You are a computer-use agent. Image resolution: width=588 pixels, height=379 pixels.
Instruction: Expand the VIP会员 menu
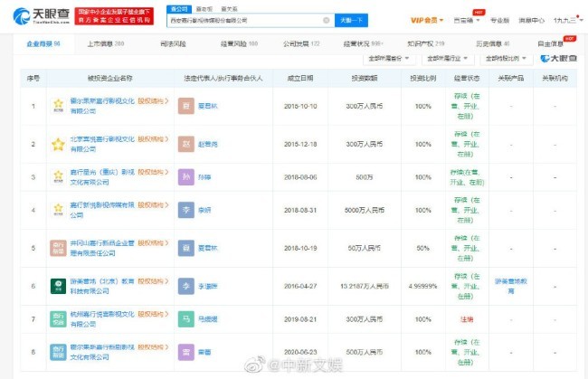point(427,20)
